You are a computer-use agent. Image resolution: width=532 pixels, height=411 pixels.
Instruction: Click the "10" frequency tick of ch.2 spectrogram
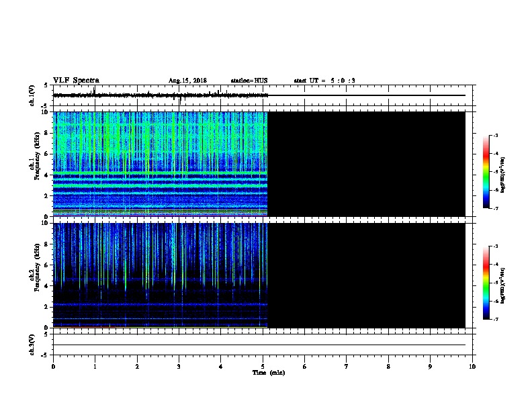tap(45, 223)
